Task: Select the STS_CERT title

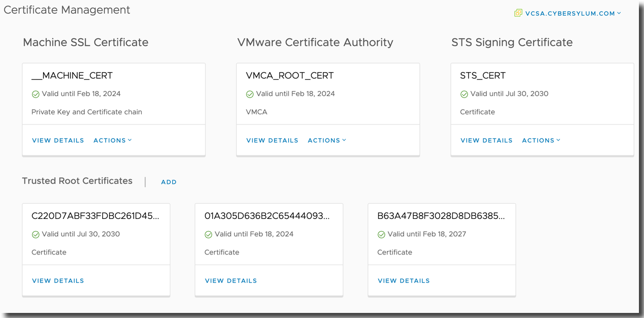Action: (x=483, y=76)
